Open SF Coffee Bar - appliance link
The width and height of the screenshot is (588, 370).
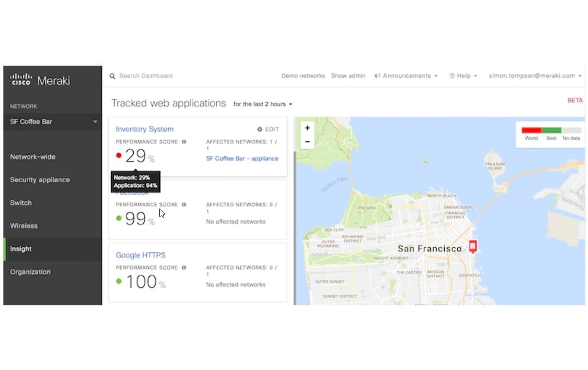pyautogui.click(x=242, y=159)
